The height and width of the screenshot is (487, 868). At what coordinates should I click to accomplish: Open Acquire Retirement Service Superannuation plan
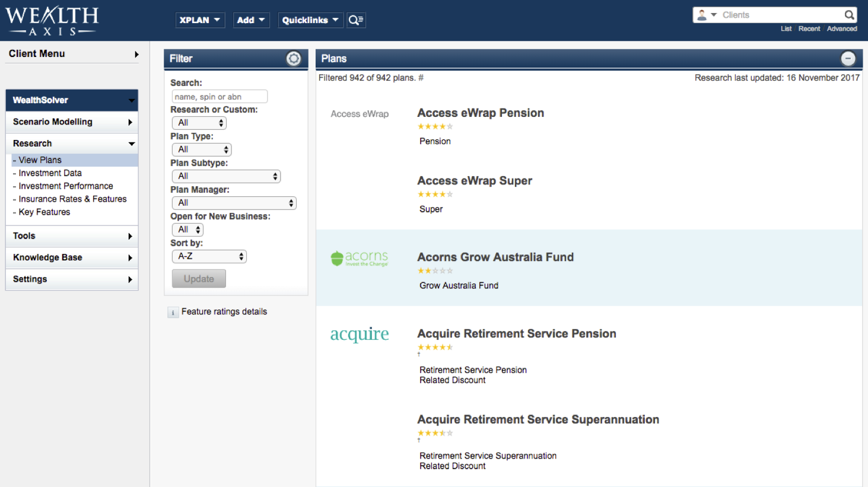(538, 420)
